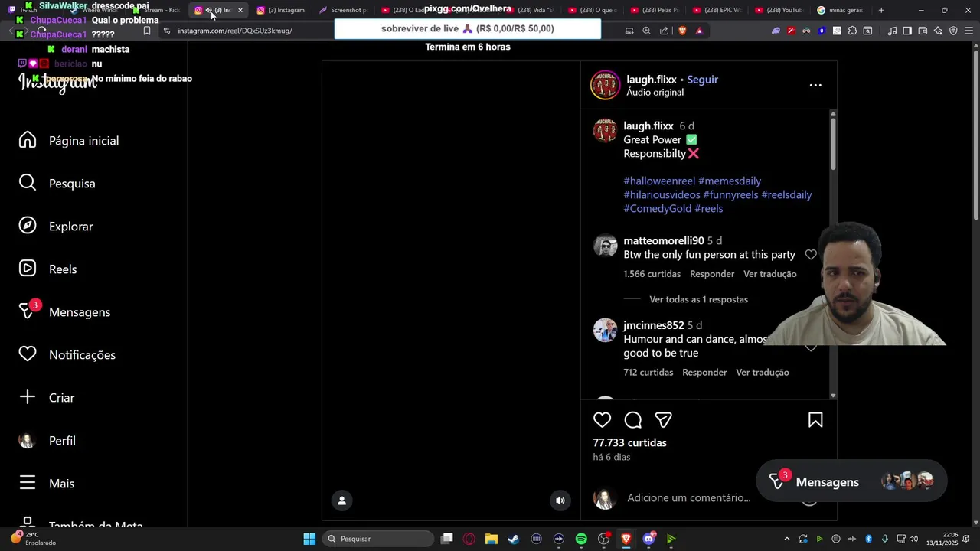Click laugh.flixx header avatar
The width and height of the screenshot is (980, 551).
click(605, 85)
